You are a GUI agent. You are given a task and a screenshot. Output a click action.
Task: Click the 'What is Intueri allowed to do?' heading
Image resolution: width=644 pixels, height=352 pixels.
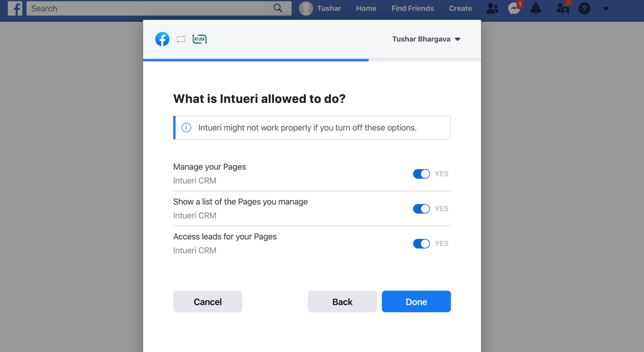pos(259,98)
